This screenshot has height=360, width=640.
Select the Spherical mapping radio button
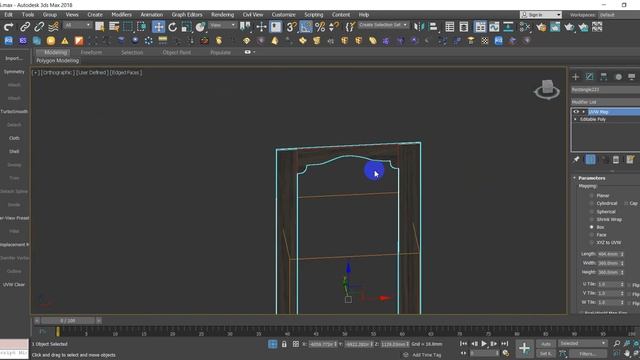[x=591, y=211]
